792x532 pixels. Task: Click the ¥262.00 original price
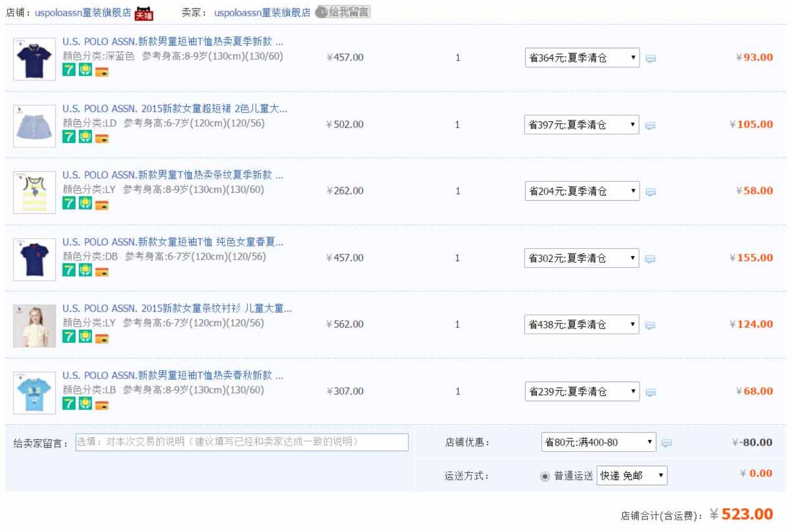tap(345, 191)
